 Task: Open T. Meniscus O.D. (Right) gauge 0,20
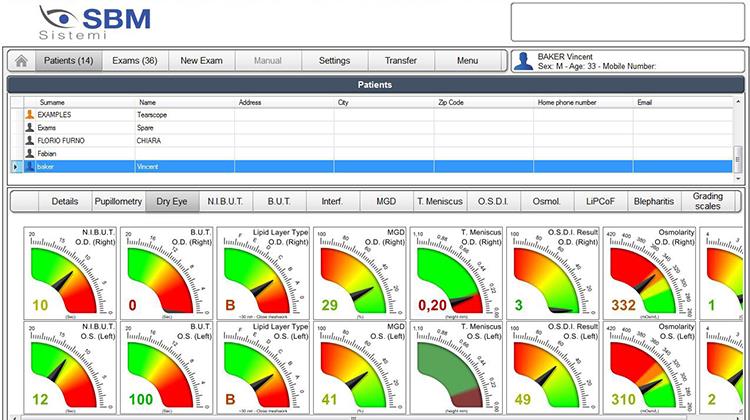click(x=456, y=273)
